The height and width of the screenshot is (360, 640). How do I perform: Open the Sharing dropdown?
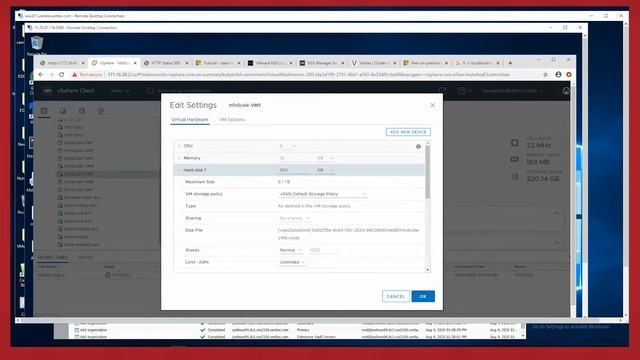pos(294,218)
